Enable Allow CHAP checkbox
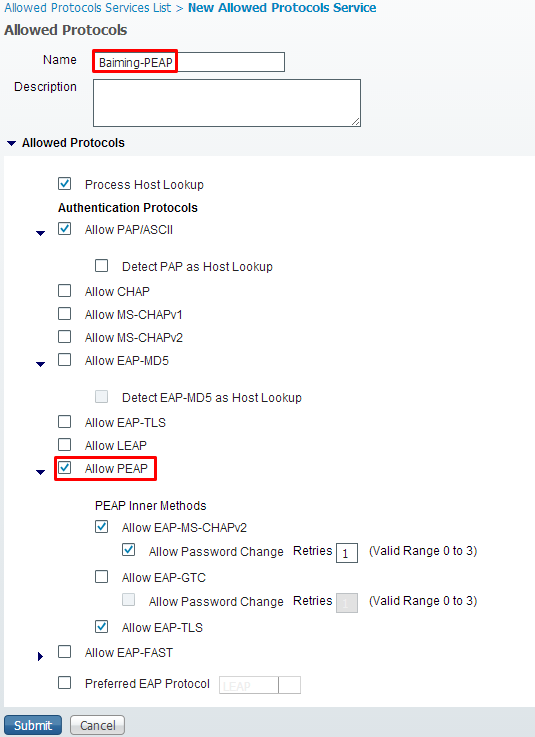The width and height of the screenshot is (535, 737). (x=64, y=290)
